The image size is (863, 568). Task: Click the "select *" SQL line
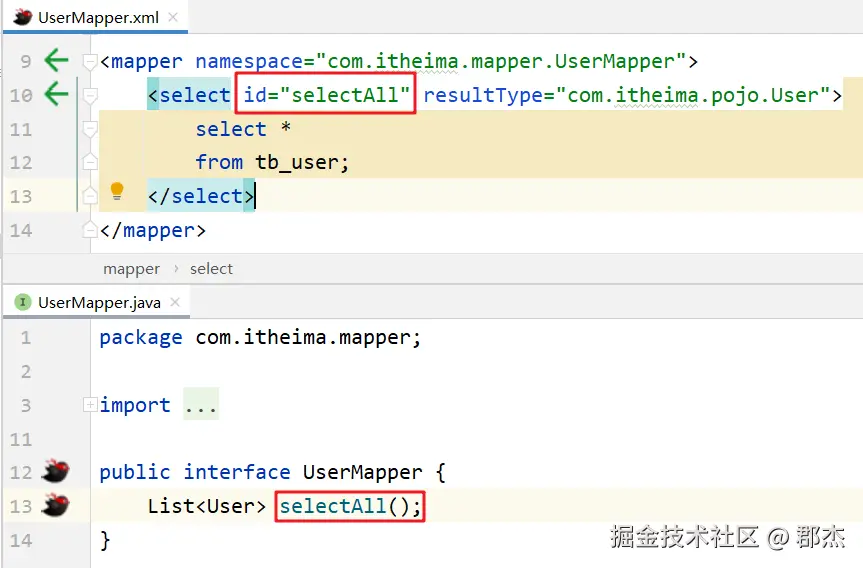(x=243, y=129)
